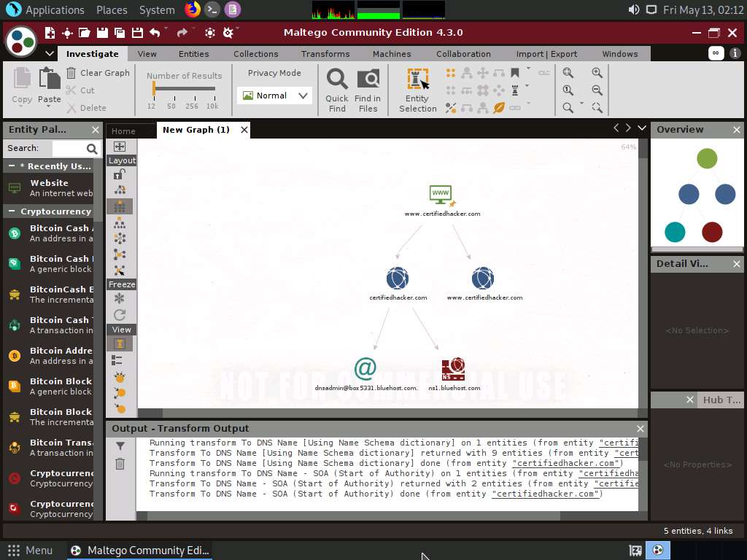The width and height of the screenshot is (747, 560).
Task: Click the orange leaf selection icon
Action: click(x=499, y=108)
